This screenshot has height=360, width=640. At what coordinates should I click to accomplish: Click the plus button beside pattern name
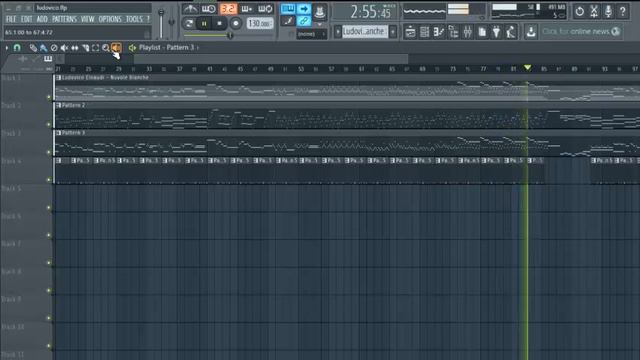point(392,31)
